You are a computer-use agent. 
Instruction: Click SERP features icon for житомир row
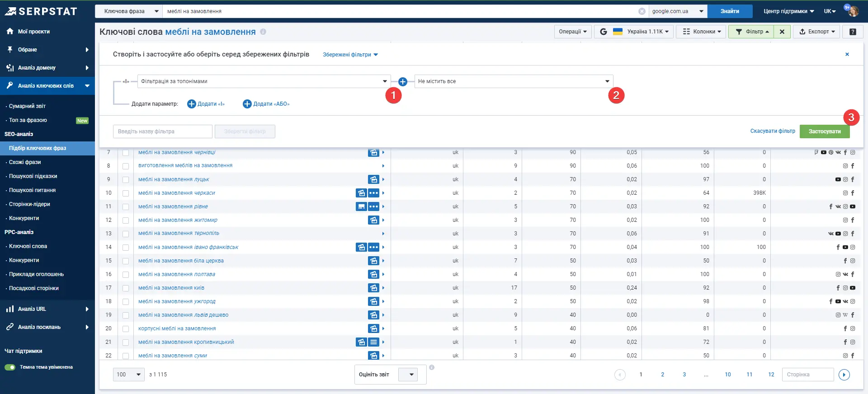coord(373,220)
